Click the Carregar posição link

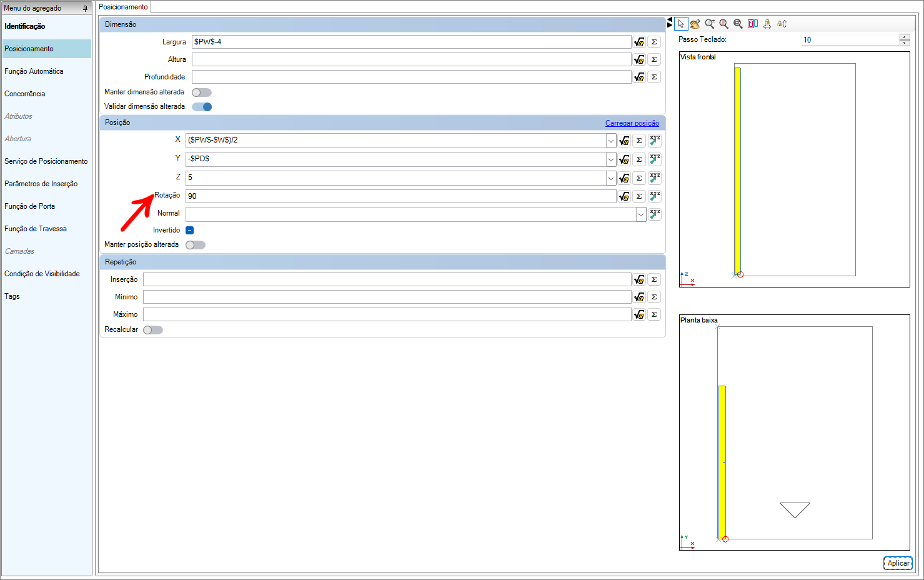[x=632, y=123]
